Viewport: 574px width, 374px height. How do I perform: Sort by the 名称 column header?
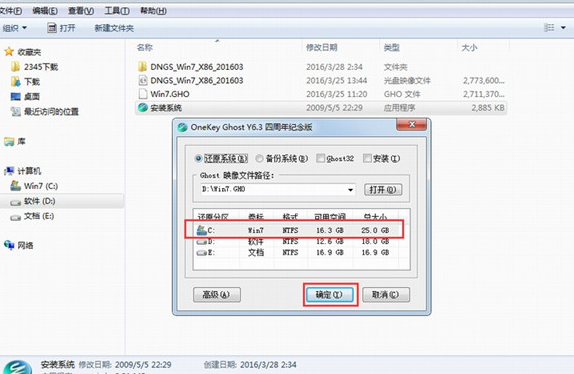(x=145, y=47)
